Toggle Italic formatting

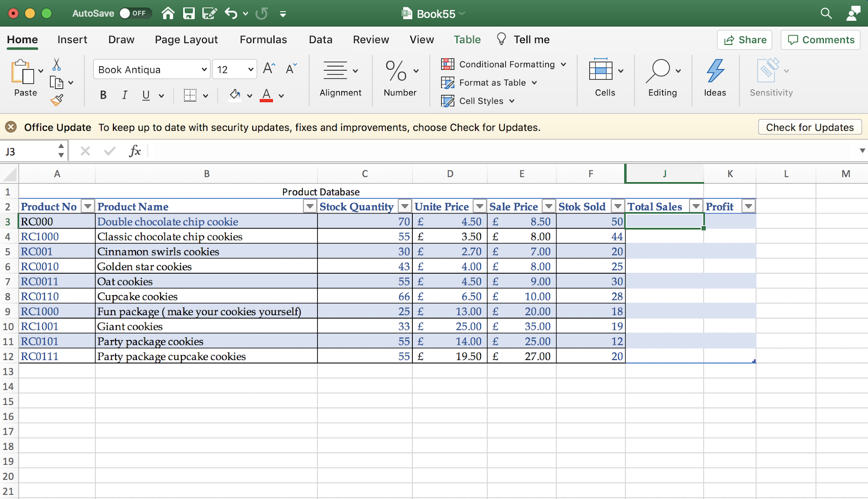pyautogui.click(x=124, y=95)
